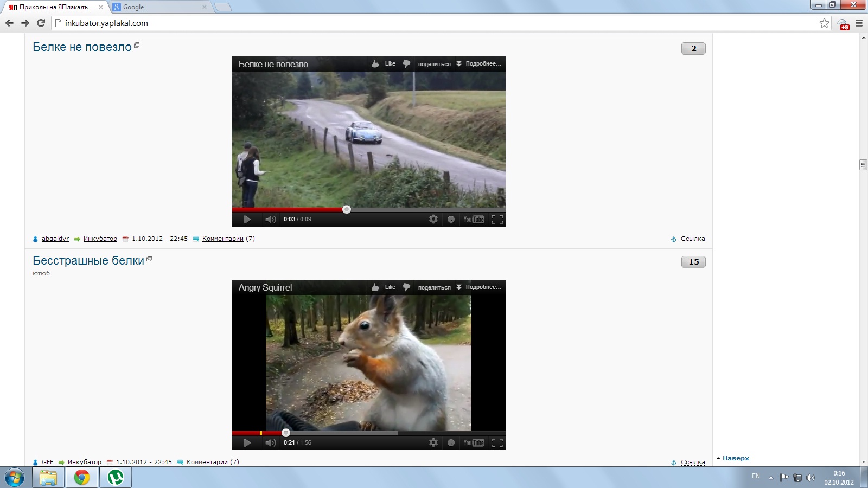Open settings gear of 'Angry Squirrel' video
868x488 pixels.
pos(433,442)
